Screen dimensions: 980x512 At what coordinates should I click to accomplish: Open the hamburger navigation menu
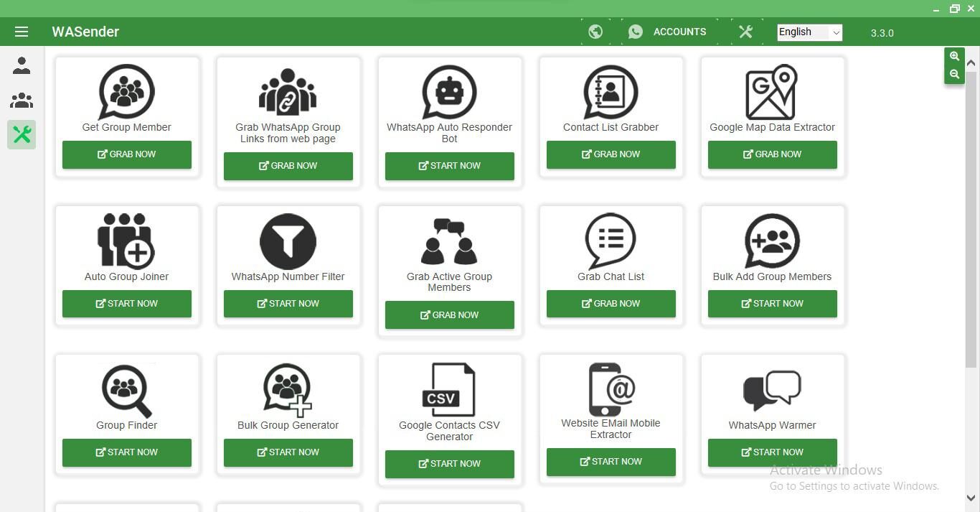coord(22,31)
